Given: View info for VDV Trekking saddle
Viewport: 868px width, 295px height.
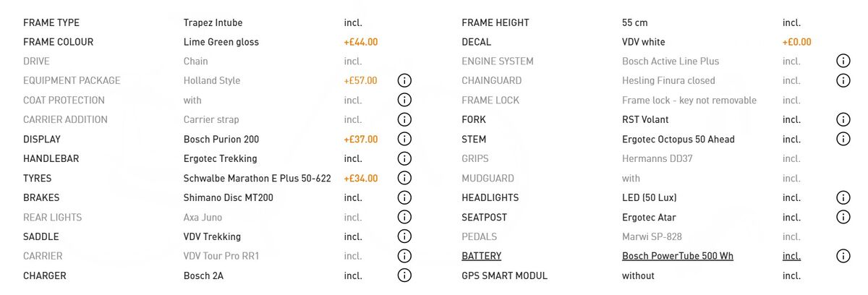Looking at the screenshot, I should (x=404, y=236).
